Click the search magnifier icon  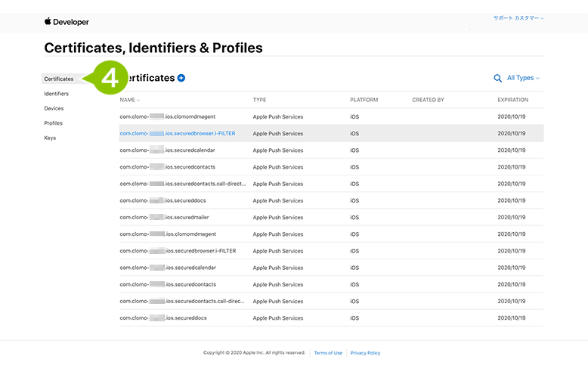pos(497,78)
